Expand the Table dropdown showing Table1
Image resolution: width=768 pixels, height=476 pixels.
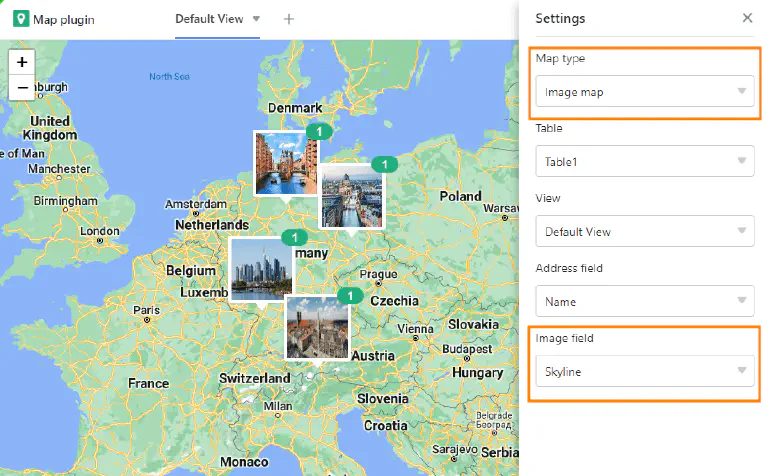click(x=644, y=161)
